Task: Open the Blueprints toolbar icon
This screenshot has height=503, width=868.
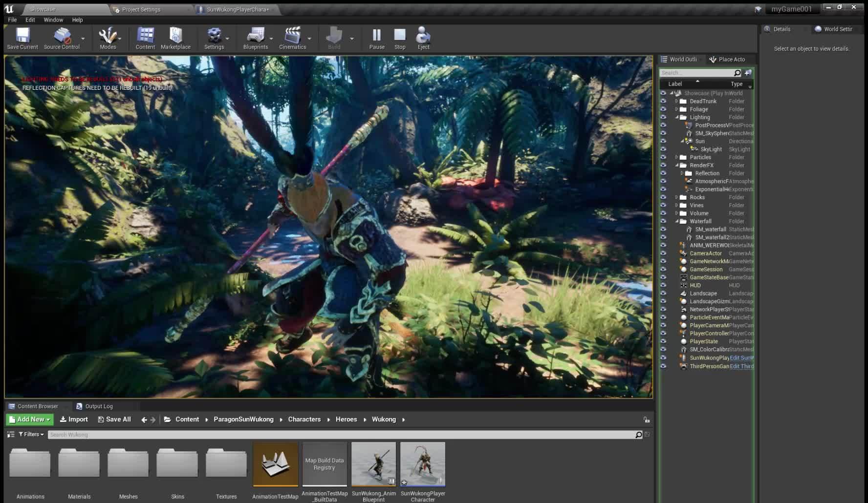Action: [256, 38]
